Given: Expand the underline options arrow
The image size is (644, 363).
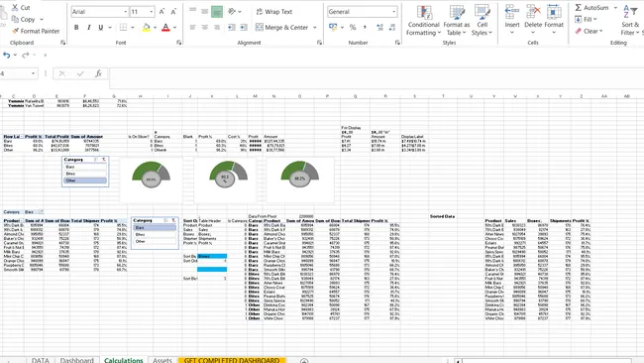Looking at the screenshot, I should click(x=110, y=27).
